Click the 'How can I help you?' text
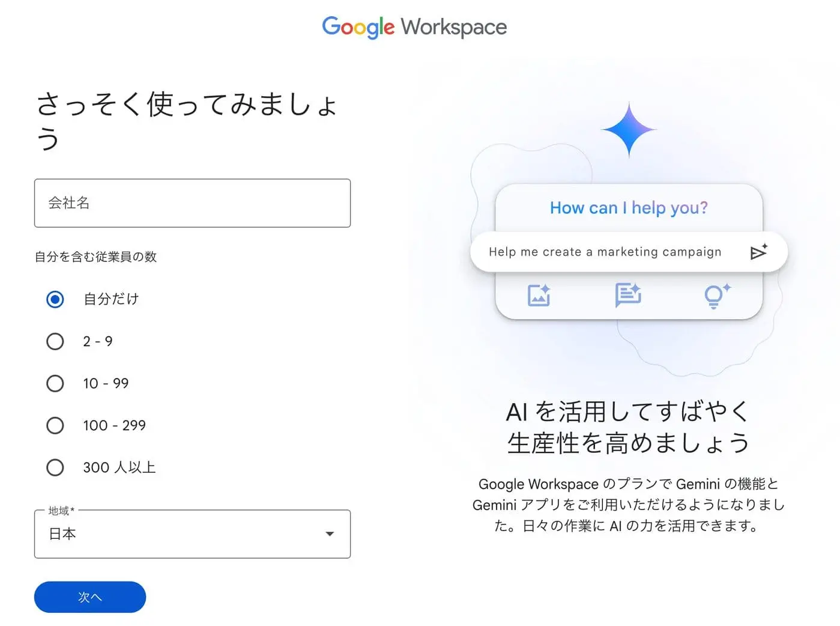This screenshot has height=626, width=840. pos(629,208)
